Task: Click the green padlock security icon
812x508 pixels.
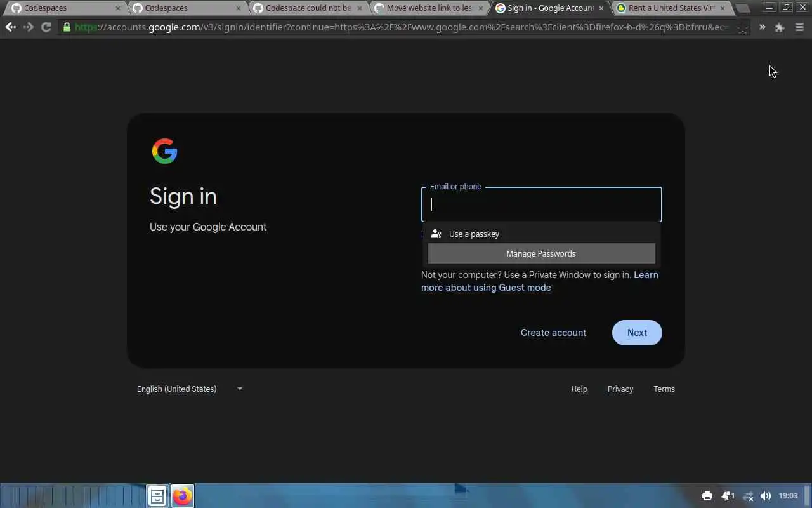Action: point(67,27)
